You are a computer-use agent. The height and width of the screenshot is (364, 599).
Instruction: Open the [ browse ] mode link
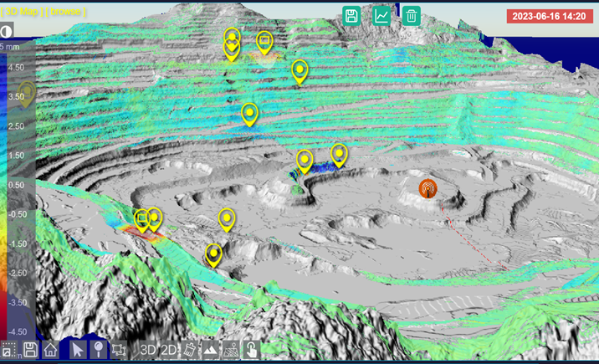coord(66,12)
